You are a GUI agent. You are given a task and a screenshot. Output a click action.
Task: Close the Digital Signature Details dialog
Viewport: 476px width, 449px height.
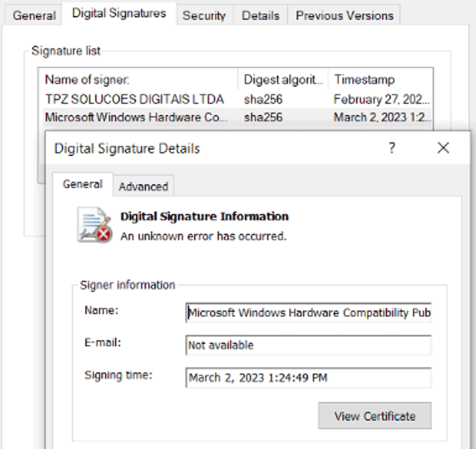coord(443,148)
